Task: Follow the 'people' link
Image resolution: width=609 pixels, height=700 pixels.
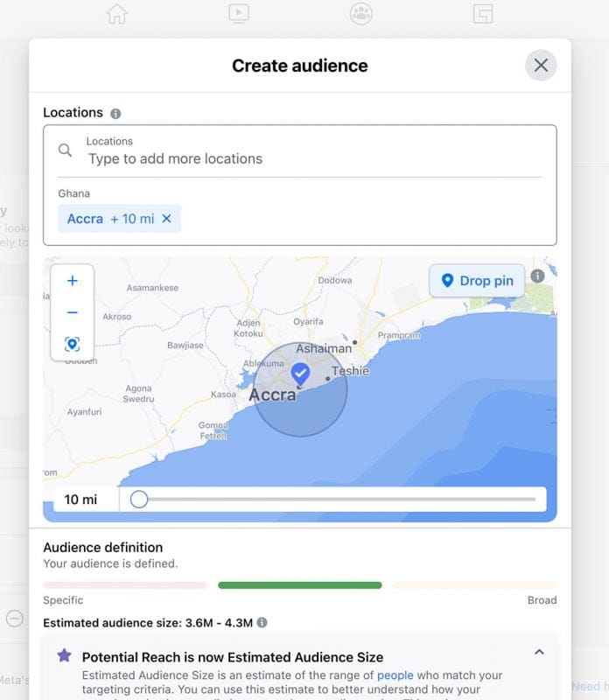Action: [395, 675]
